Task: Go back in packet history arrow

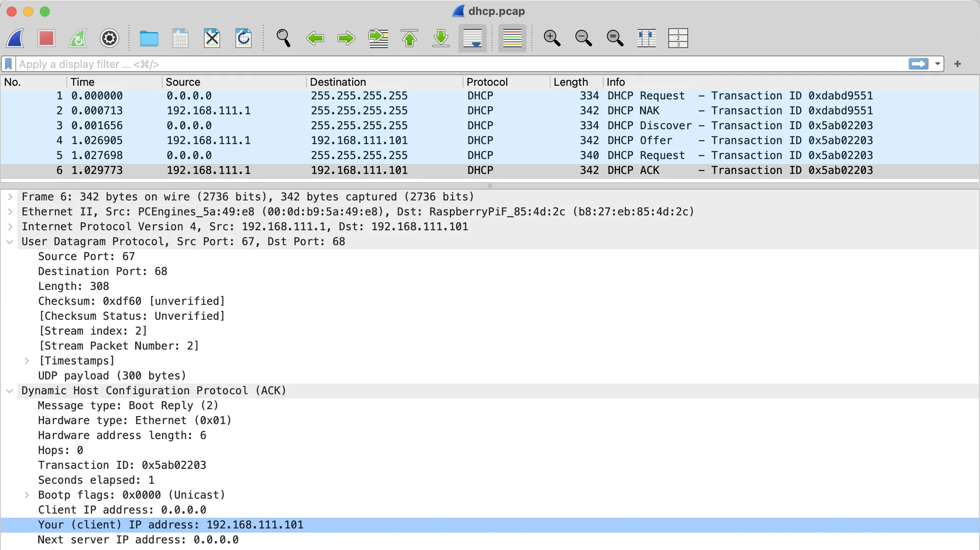Action: (x=315, y=38)
